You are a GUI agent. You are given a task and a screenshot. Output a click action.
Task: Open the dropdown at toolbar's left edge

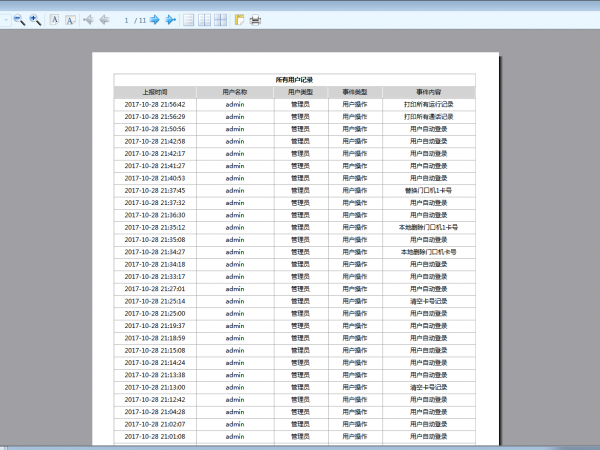(4, 20)
